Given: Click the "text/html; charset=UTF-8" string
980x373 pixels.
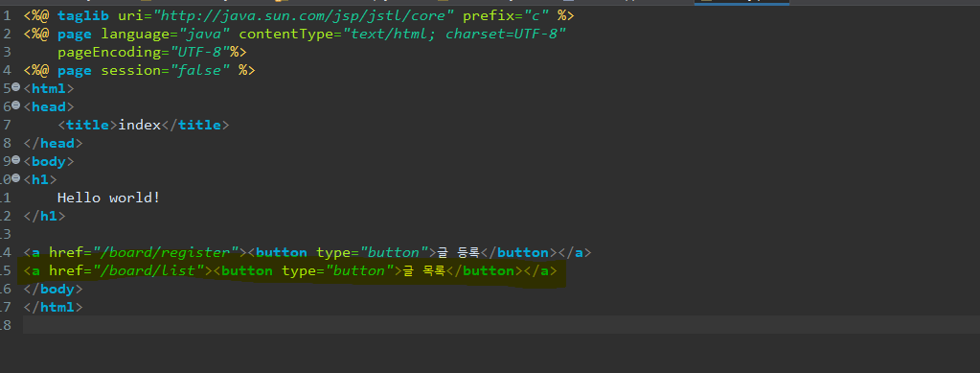Looking at the screenshot, I should coord(454,34).
